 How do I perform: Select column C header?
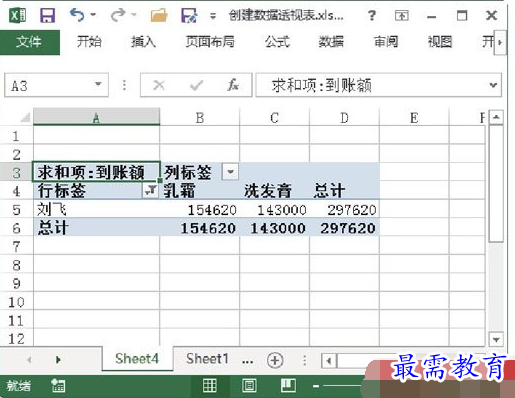(274, 117)
